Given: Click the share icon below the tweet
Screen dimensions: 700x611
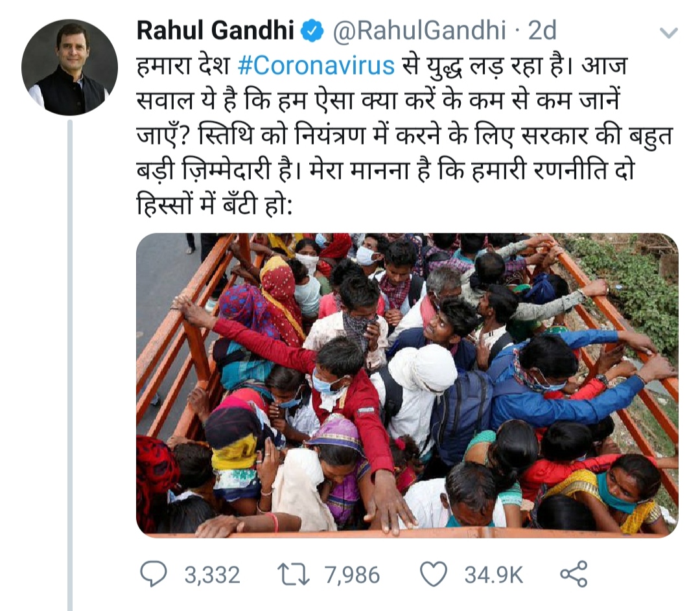Looking at the screenshot, I should [x=573, y=574].
